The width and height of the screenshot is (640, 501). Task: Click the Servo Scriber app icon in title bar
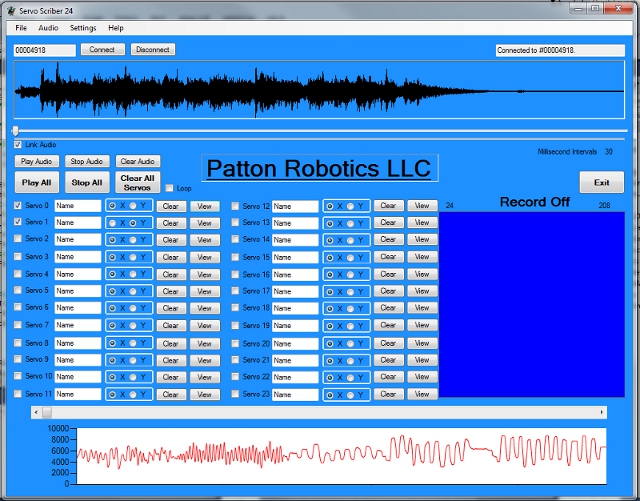click(x=11, y=11)
